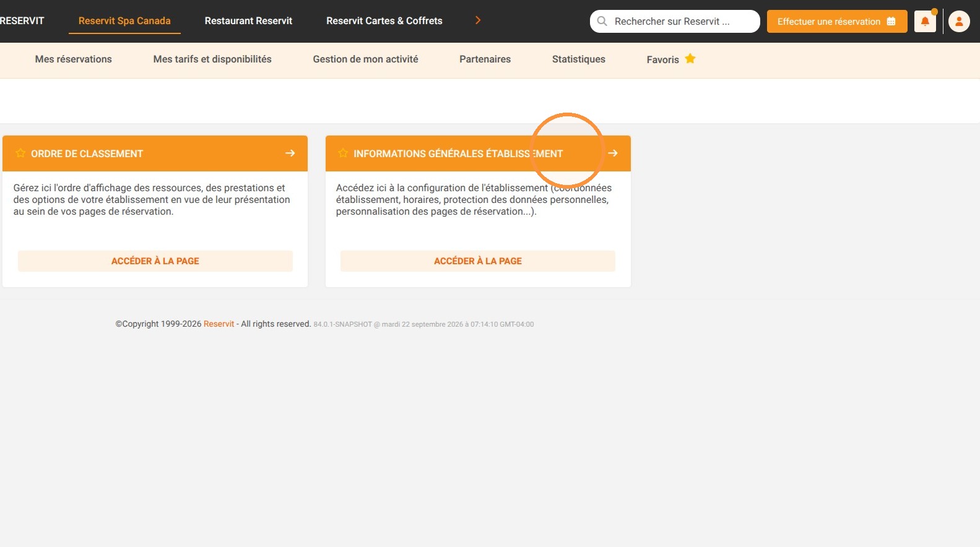Open the notifications bell icon
The height and width of the screenshot is (547, 980).
(x=925, y=22)
